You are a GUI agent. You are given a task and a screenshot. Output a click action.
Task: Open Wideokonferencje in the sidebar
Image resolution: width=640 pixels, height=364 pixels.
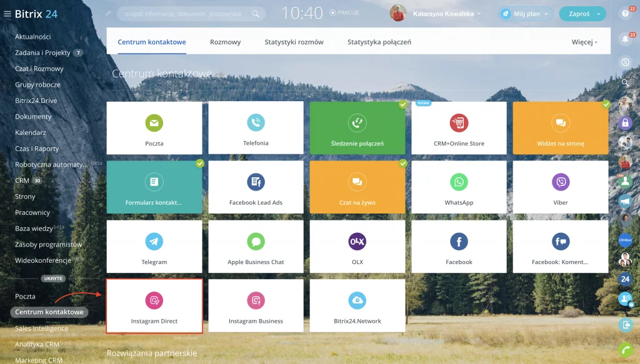[43, 260]
